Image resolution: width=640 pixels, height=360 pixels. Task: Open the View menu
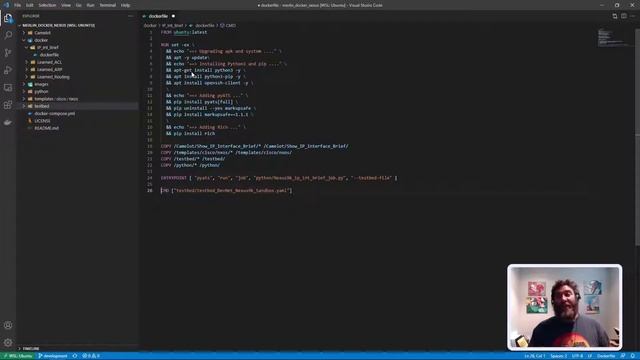[x=66, y=5]
